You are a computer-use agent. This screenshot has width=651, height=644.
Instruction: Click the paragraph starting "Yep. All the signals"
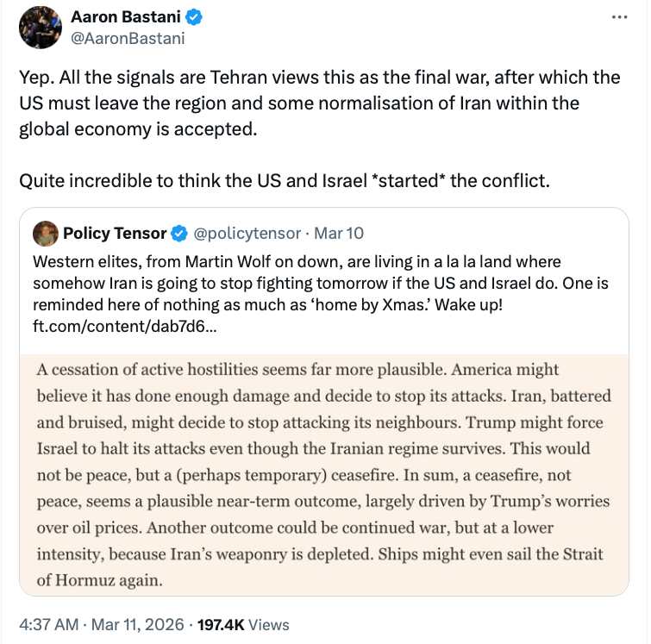pos(319,103)
